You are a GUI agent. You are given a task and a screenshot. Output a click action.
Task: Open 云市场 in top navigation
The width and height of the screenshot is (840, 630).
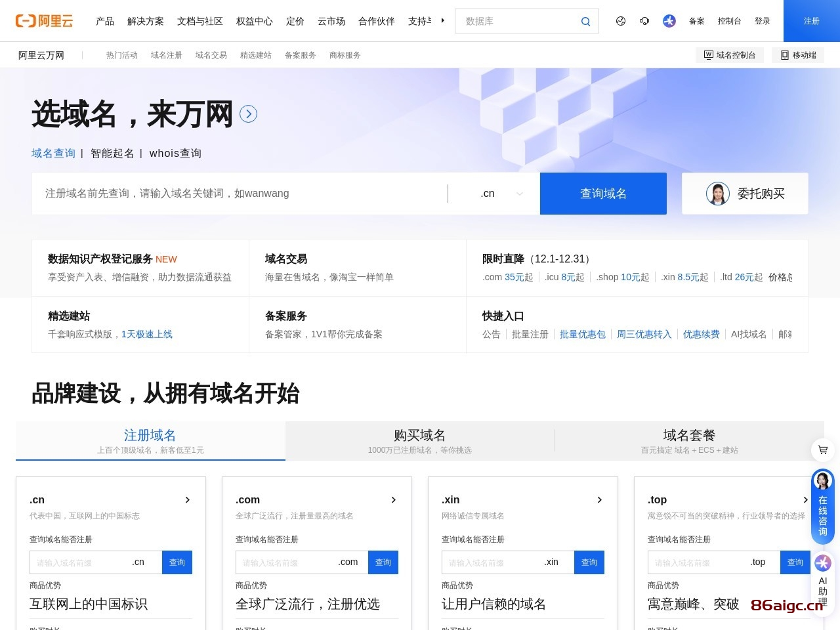pos(331,21)
